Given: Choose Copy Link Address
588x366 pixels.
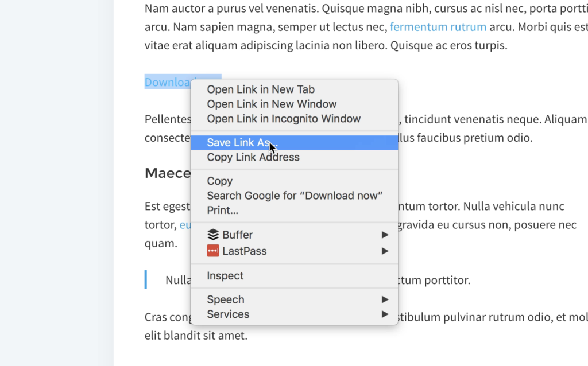Looking at the screenshot, I should [295, 157].
